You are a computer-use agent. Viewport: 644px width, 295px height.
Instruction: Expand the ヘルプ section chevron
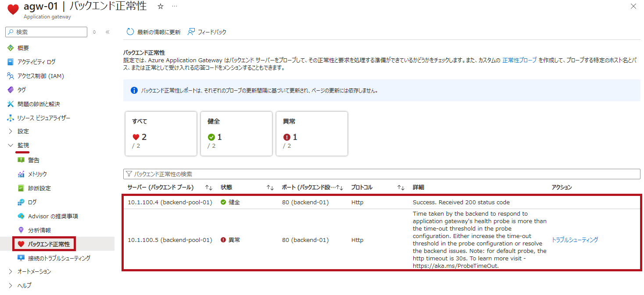11,285
